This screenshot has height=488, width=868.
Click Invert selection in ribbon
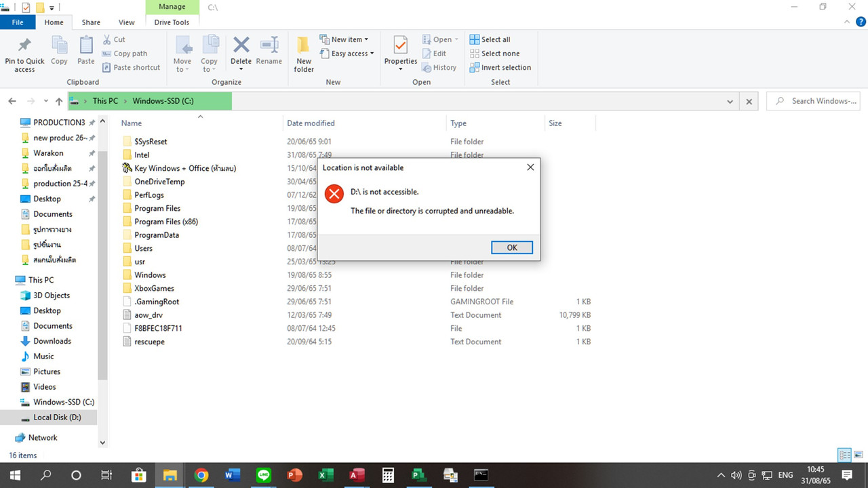pyautogui.click(x=500, y=68)
